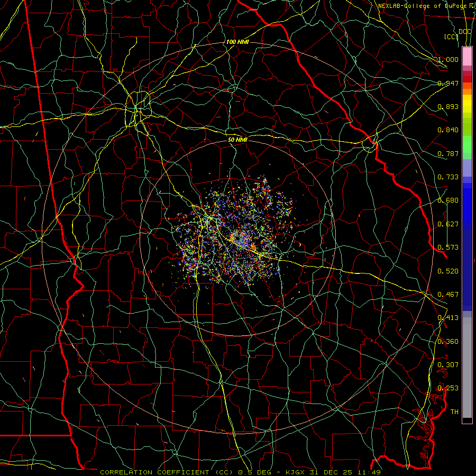Click the 0.520 legend value

[448, 271]
